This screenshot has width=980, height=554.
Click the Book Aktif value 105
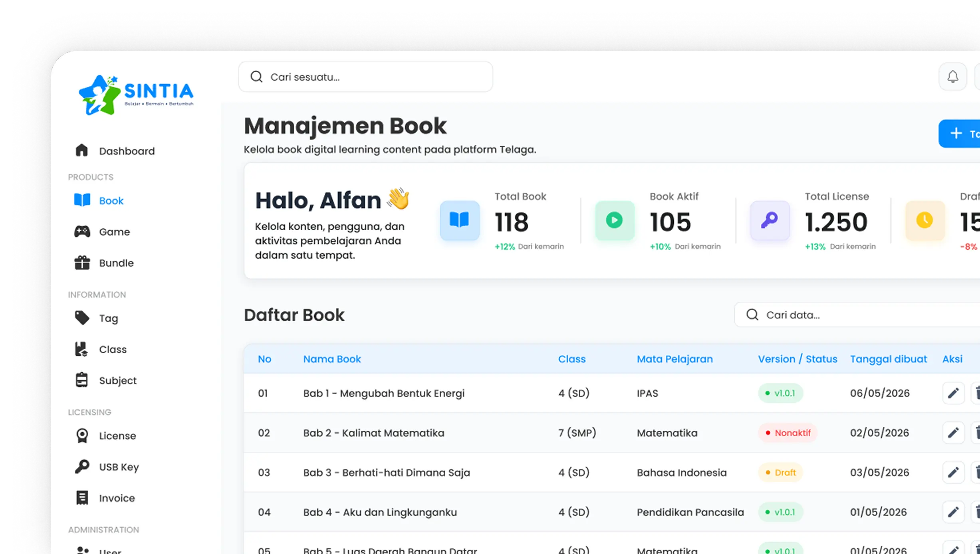(670, 222)
